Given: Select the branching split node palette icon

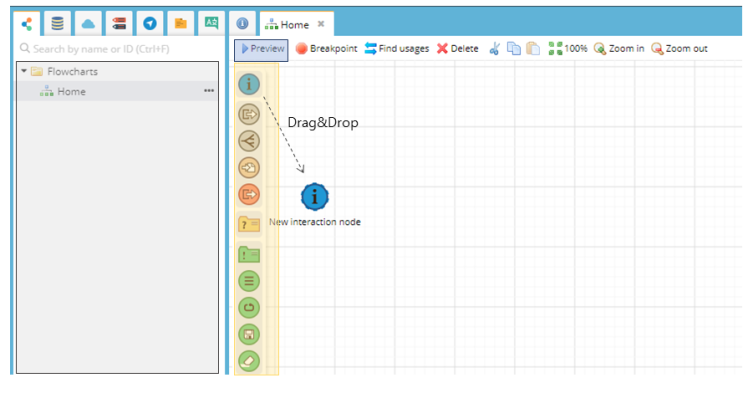Looking at the screenshot, I should pyautogui.click(x=249, y=141).
